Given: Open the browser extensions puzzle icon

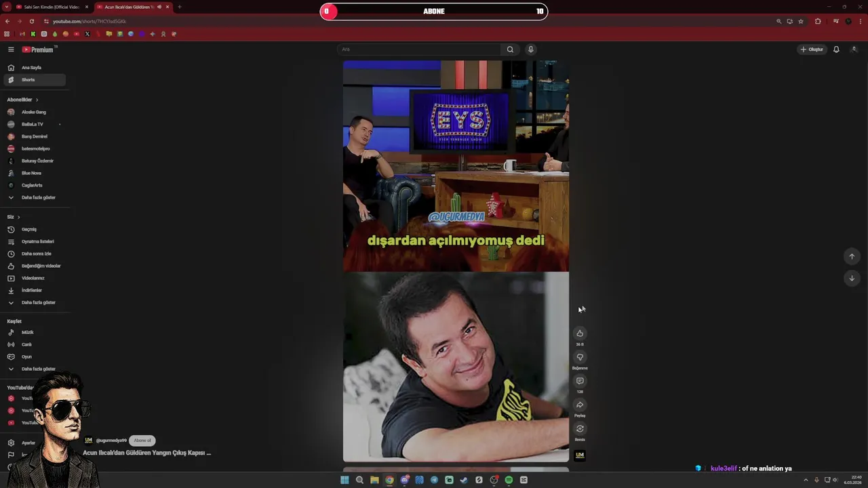Looking at the screenshot, I should point(818,21).
